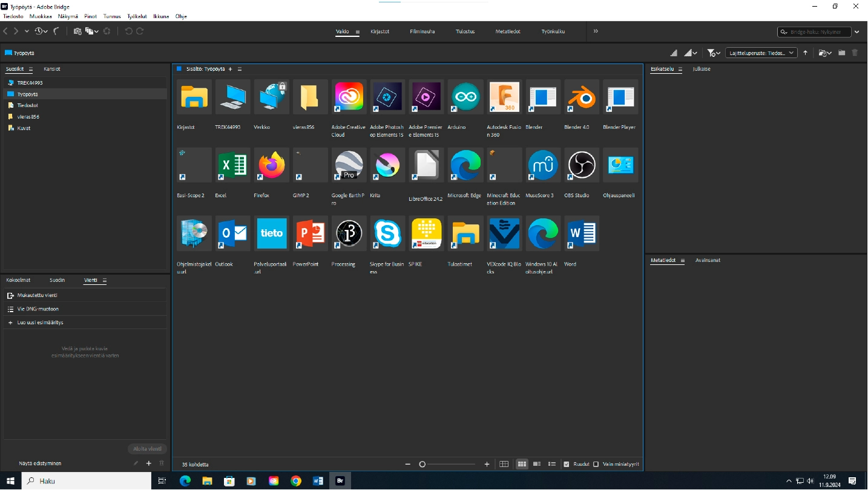Click Mukautettu vienti export option

tap(85, 295)
